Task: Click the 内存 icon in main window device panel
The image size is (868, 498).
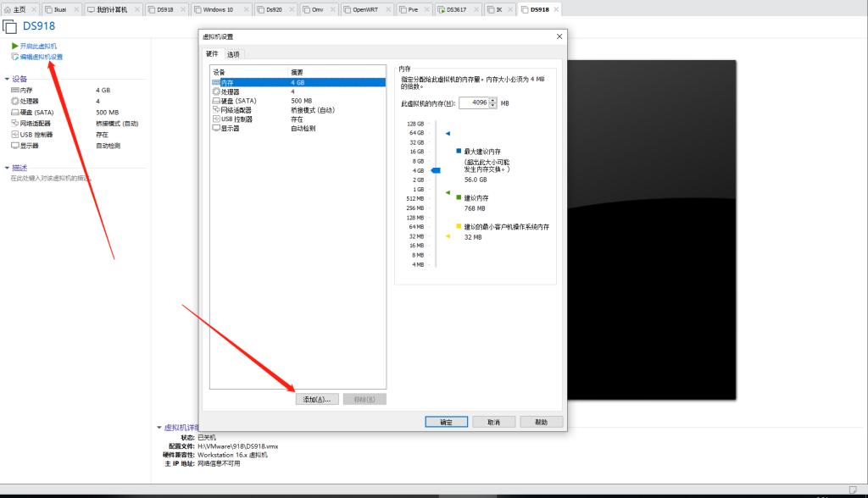Action: point(15,90)
